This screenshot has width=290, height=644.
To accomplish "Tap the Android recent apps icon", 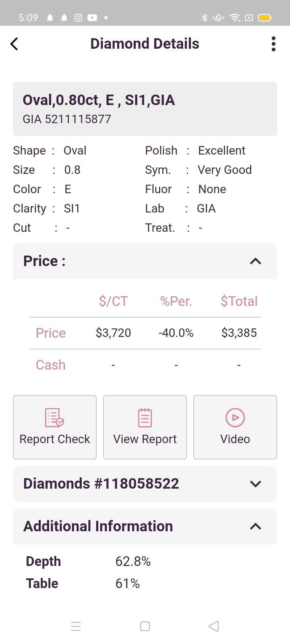I will pyautogui.click(x=76, y=626).
